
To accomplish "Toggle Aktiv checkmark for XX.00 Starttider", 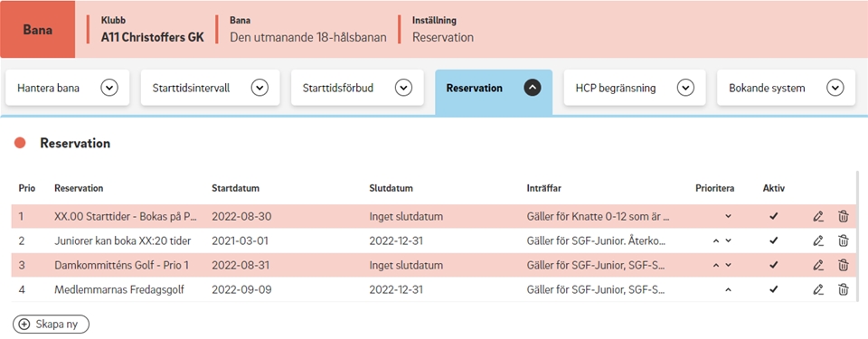I will [774, 217].
